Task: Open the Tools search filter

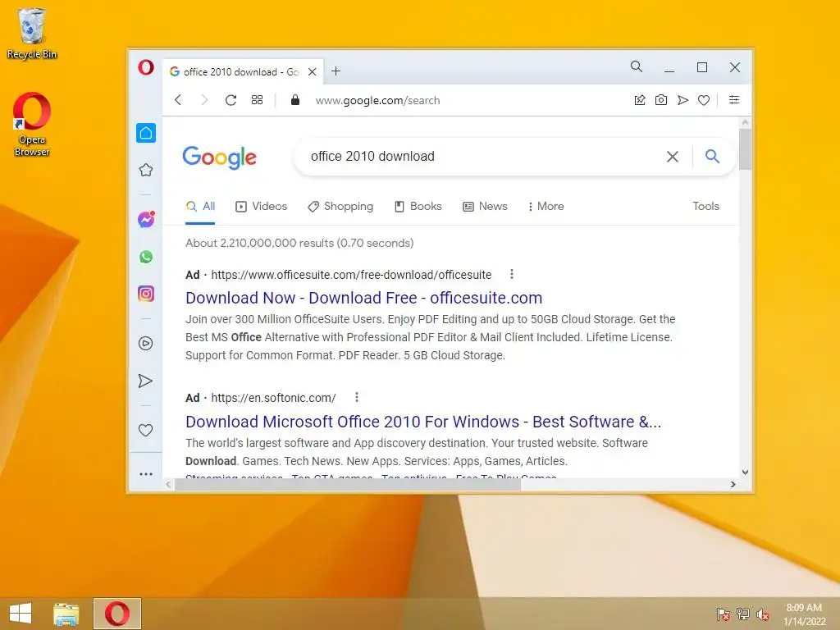Action: (705, 206)
